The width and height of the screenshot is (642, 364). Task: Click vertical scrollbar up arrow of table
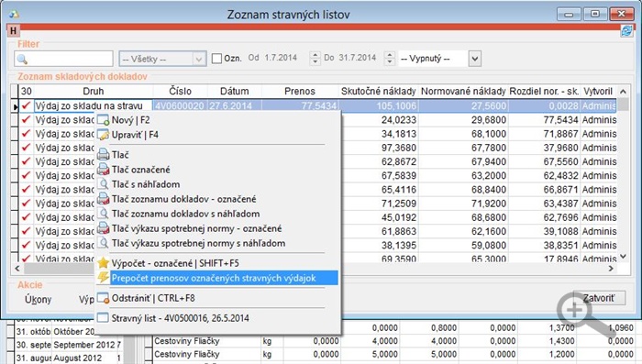623,92
